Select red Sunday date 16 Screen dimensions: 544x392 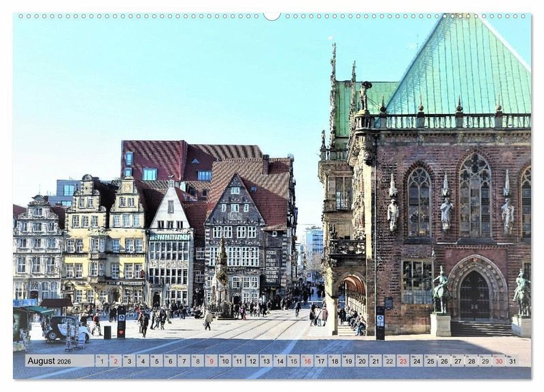click(x=307, y=361)
